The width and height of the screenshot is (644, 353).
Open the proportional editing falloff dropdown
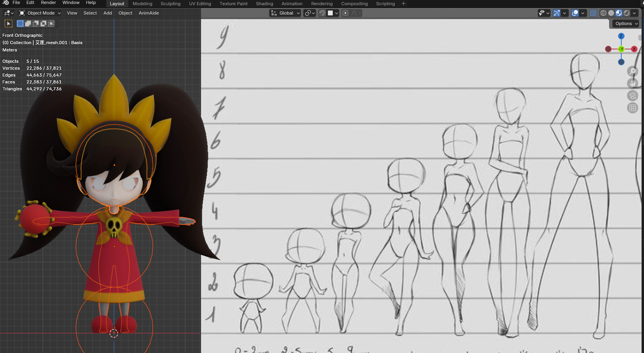356,13
